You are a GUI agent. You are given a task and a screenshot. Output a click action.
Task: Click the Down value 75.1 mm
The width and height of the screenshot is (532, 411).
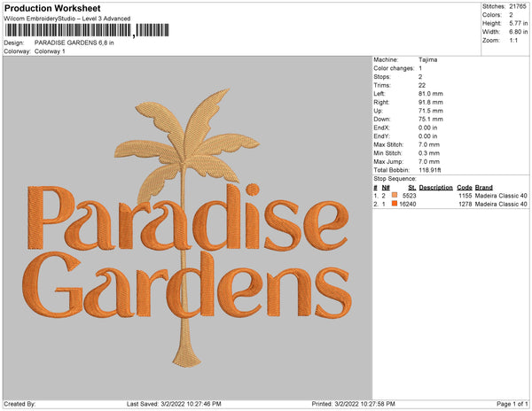[x=431, y=120]
